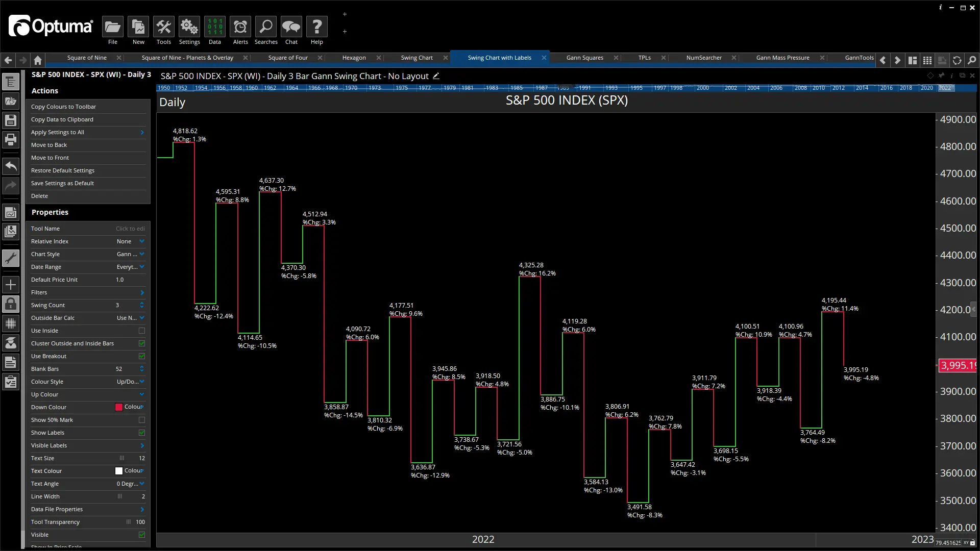980x551 pixels.
Task: Click the pencil edit icon beside chart title
Action: point(436,76)
